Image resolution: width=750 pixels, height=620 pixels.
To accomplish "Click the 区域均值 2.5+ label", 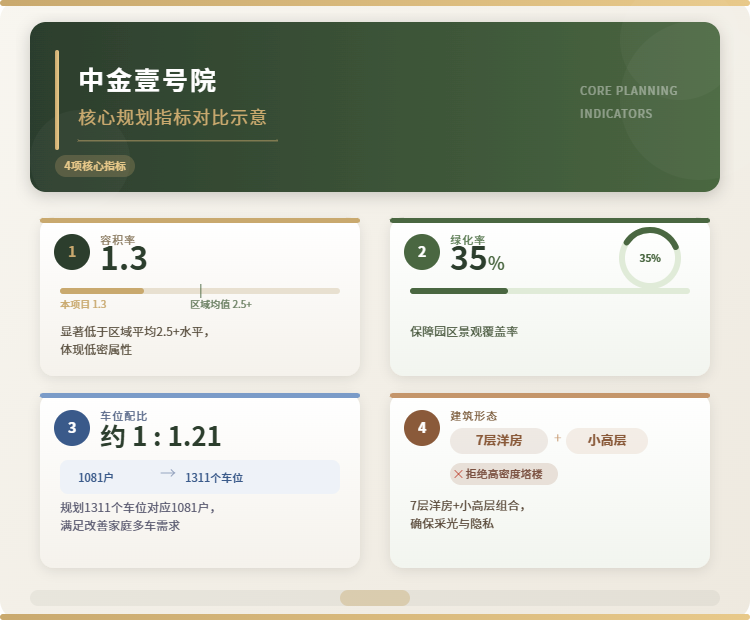I will [221, 304].
